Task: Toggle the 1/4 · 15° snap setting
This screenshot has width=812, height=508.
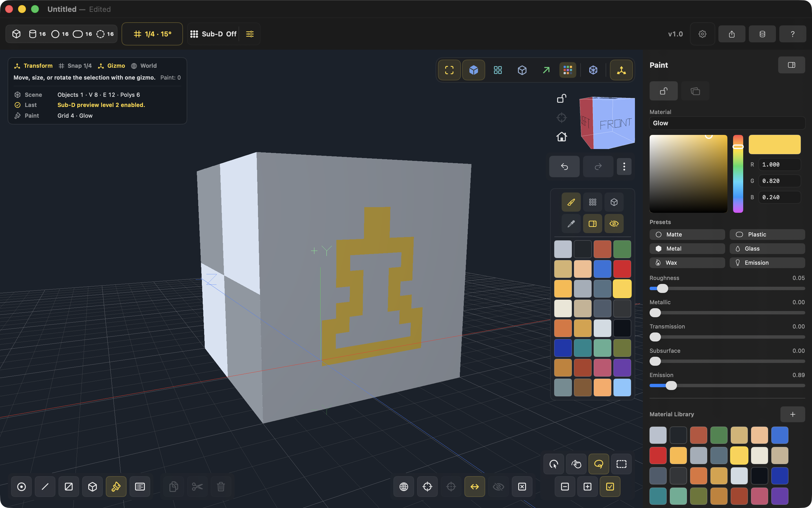Action: (152, 34)
